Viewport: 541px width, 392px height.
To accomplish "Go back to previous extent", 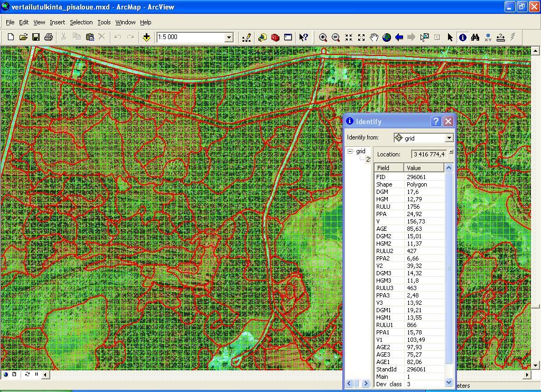I will point(399,38).
